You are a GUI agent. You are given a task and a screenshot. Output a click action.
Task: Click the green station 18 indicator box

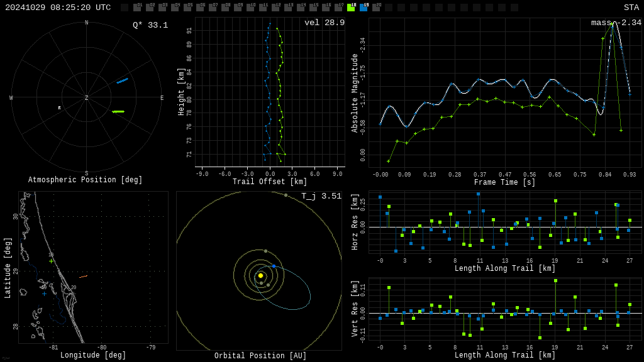[351, 8]
